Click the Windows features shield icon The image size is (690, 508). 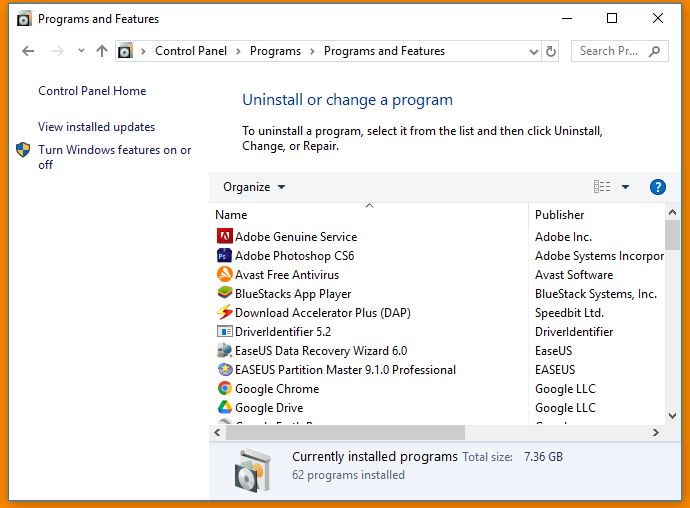coord(23,150)
